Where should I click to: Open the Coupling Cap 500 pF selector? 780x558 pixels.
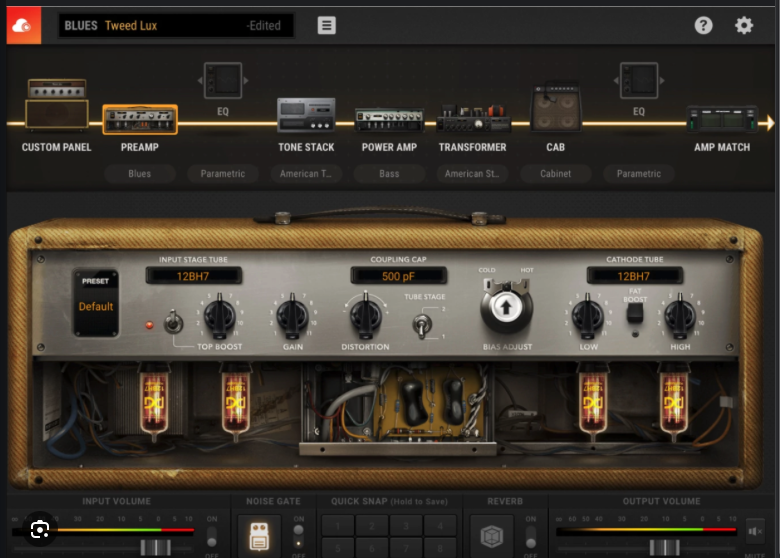click(x=398, y=276)
